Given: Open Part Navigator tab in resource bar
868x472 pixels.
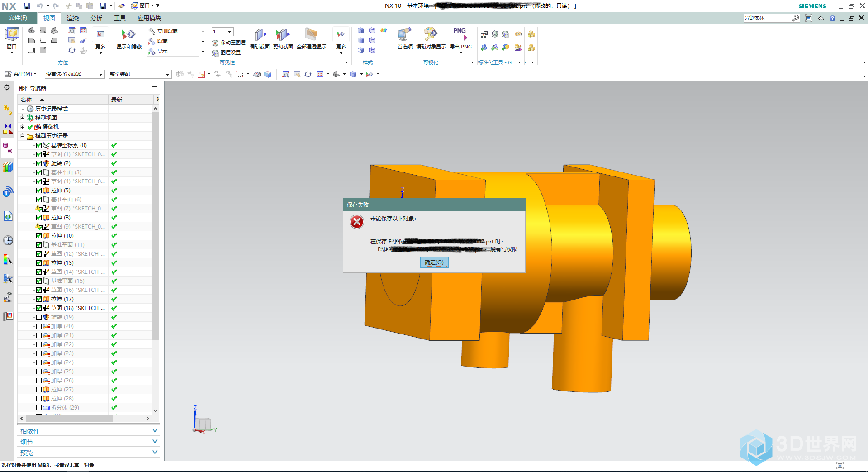Looking at the screenshot, I should 8,148.
